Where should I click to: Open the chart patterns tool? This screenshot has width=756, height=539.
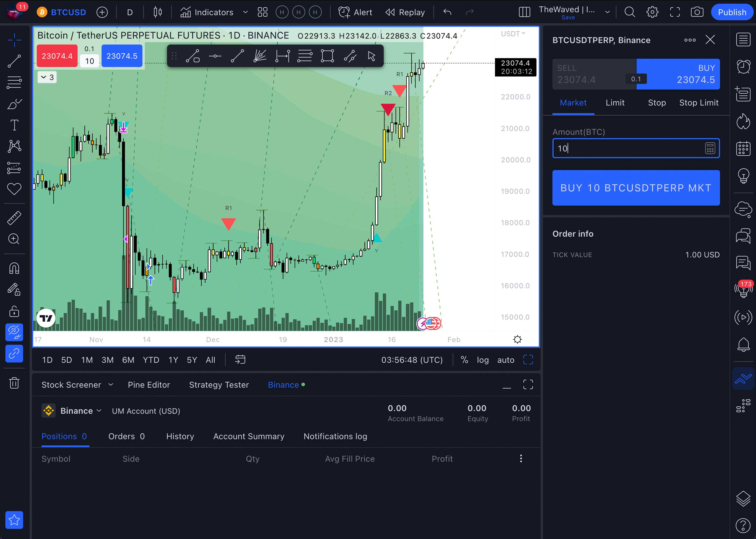point(14,146)
